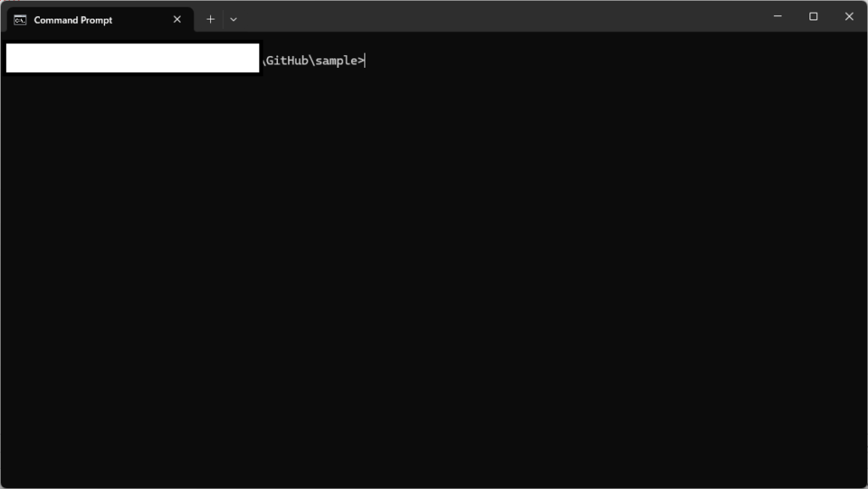Screen dimensions: 868x489
Task: Close the Command Prompt tab via its X
Action: pos(177,19)
